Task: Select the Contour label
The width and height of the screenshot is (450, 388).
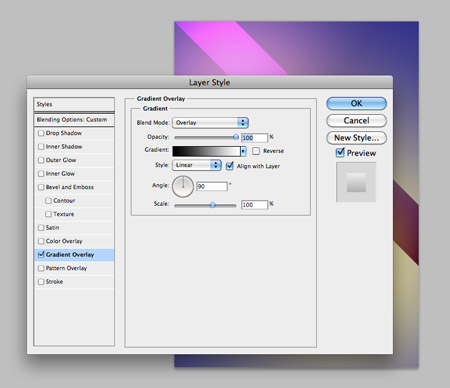Action: [64, 201]
